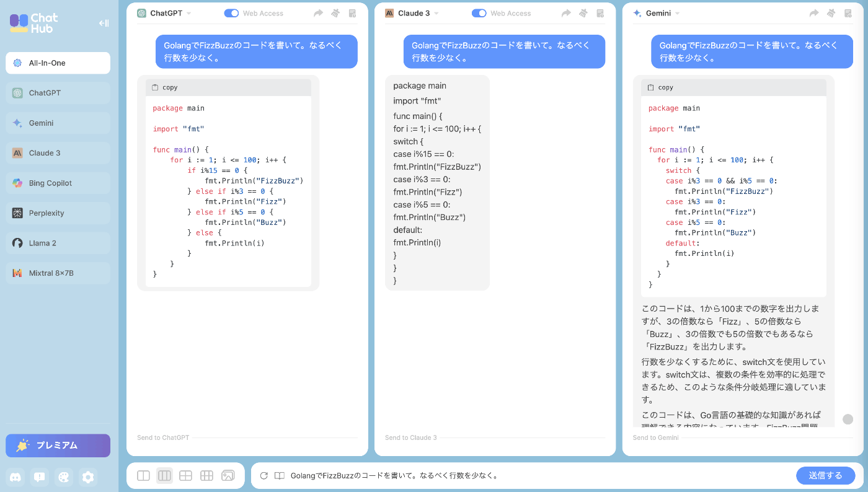Select the image input layout icon
Image resolution: width=868 pixels, height=492 pixels.
(228, 476)
